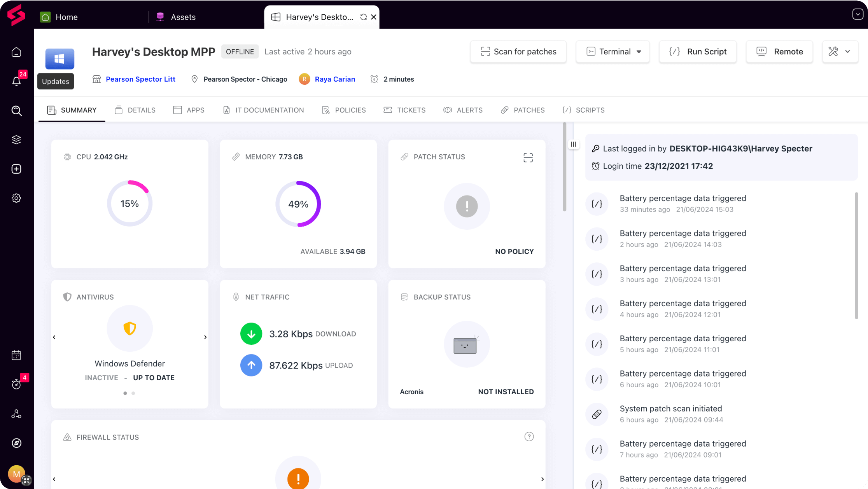Image resolution: width=868 pixels, height=489 pixels.
Task: Click the summary panel vertical scrollbar
Action: 564,167
